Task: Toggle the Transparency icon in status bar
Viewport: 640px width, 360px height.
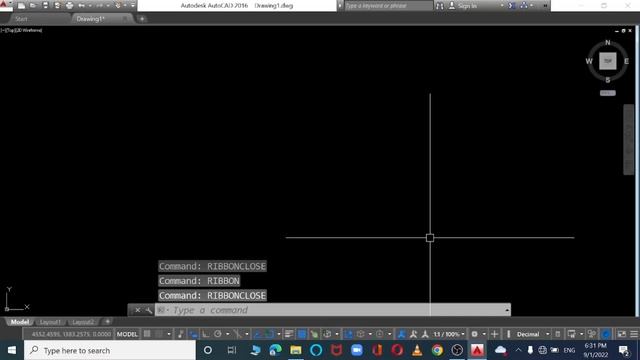Action: [x=301, y=334]
